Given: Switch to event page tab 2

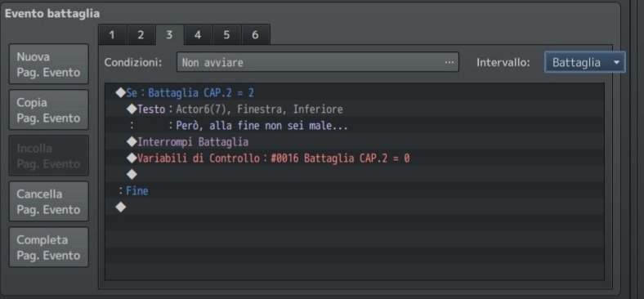Looking at the screenshot, I should tap(141, 35).
